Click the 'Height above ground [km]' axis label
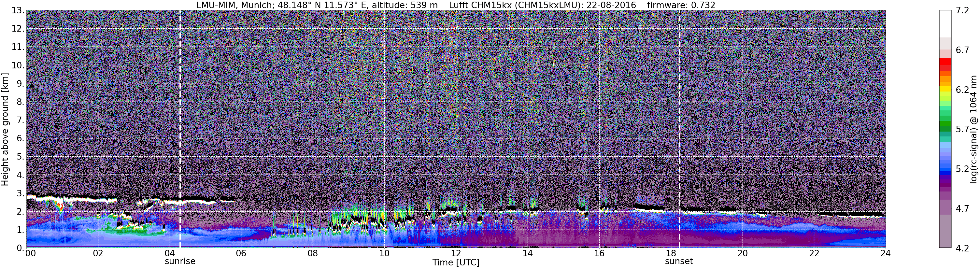 [x=5, y=129]
